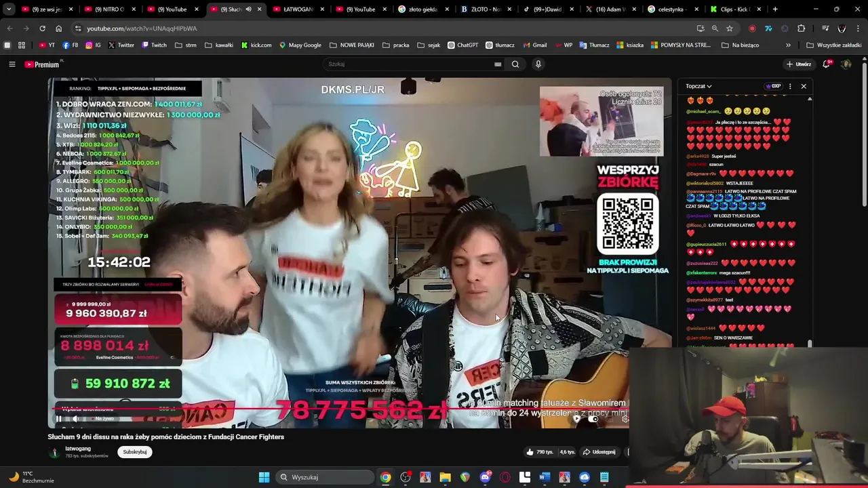
Task: View site information icon in address bar
Action: pos(77,28)
